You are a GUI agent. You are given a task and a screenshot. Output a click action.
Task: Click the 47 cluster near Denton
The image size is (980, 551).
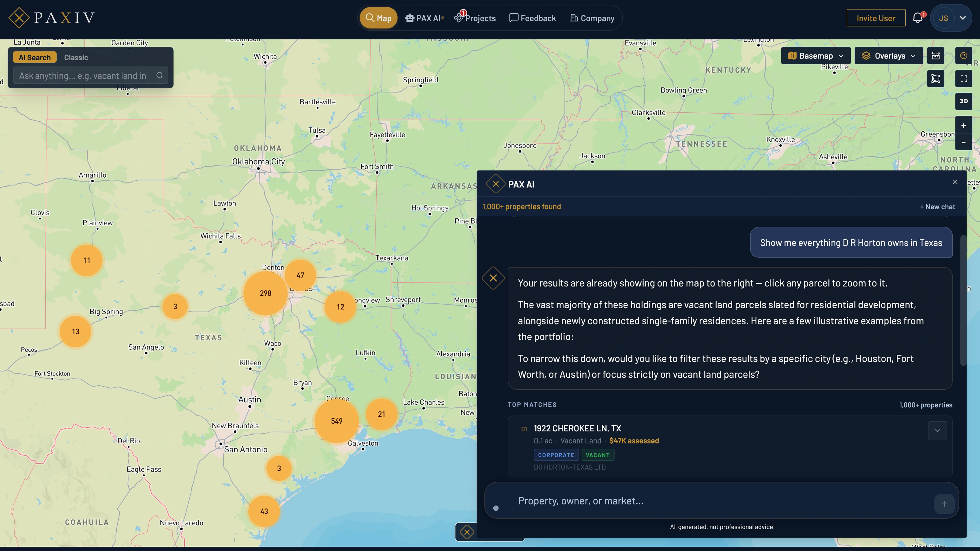point(300,275)
